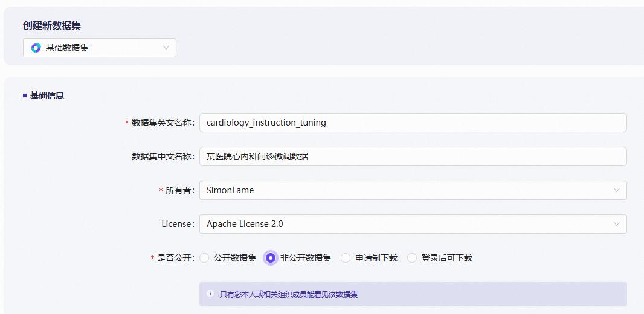Choose the 登录后可下载 radio option
This screenshot has height=314, width=644.
(x=412, y=258)
